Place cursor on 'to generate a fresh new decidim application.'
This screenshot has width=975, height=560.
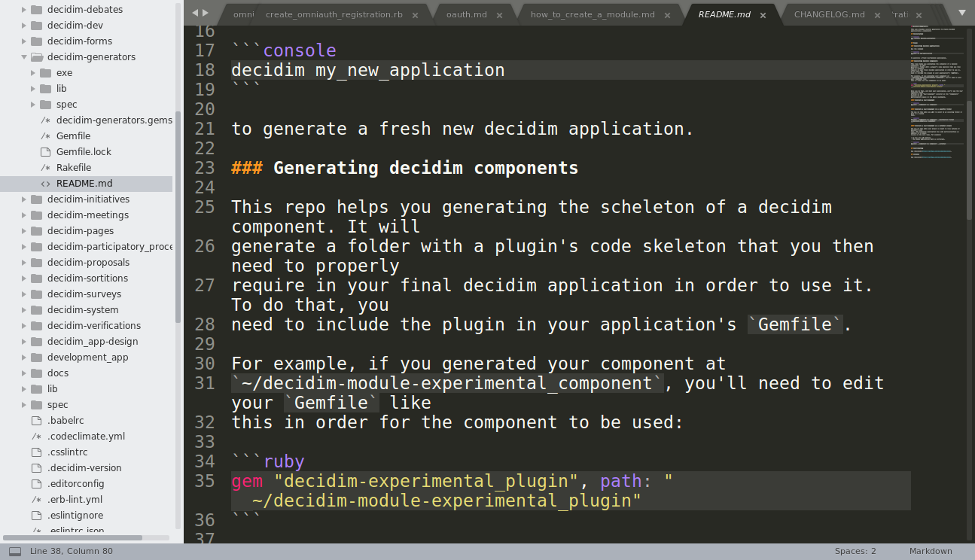point(462,129)
